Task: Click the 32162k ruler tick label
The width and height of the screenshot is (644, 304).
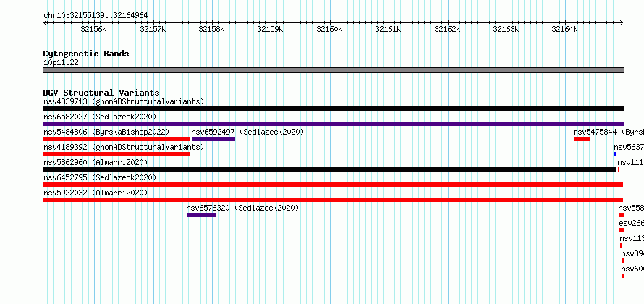Action: (447, 29)
